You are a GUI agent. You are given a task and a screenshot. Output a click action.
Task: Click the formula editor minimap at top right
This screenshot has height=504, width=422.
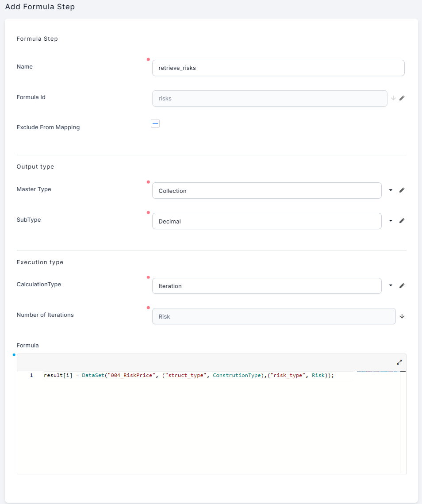click(377, 372)
